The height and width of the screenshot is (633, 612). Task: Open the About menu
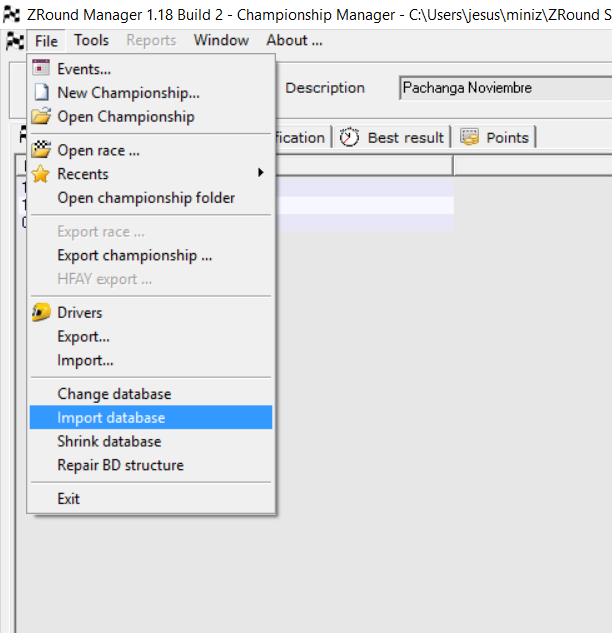pyautogui.click(x=294, y=40)
